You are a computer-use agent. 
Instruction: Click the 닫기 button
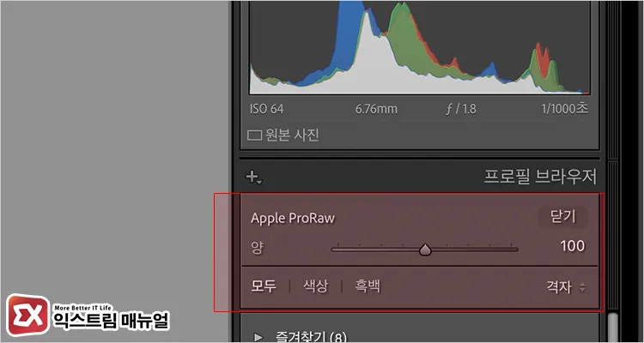[563, 217]
